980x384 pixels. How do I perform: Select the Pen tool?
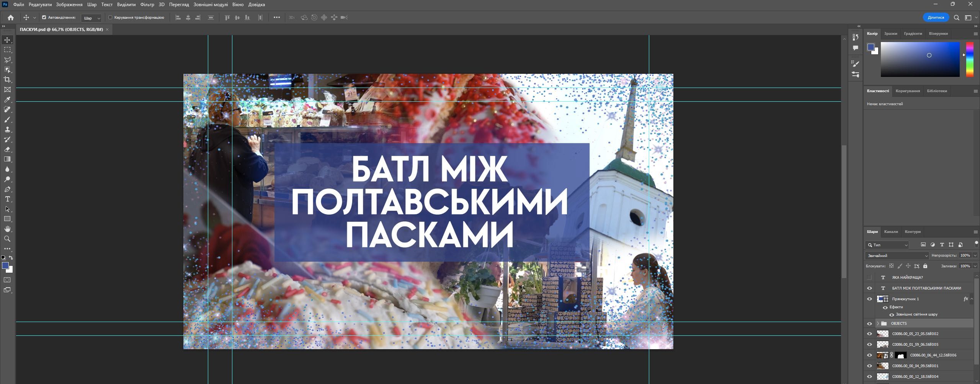[7, 189]
